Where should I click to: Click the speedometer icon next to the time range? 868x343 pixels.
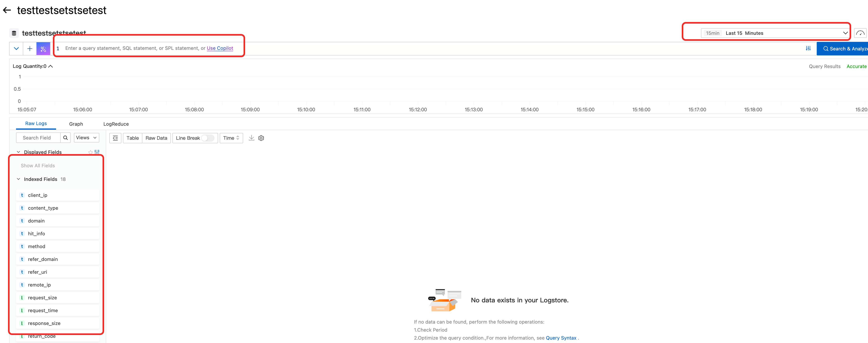coord(860,33)
